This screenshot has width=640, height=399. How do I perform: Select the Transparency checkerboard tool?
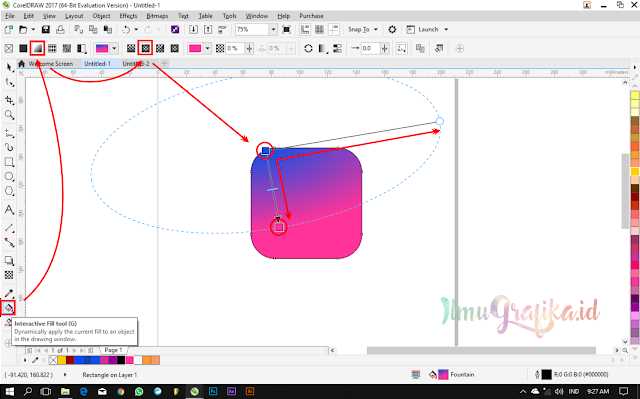9,275
